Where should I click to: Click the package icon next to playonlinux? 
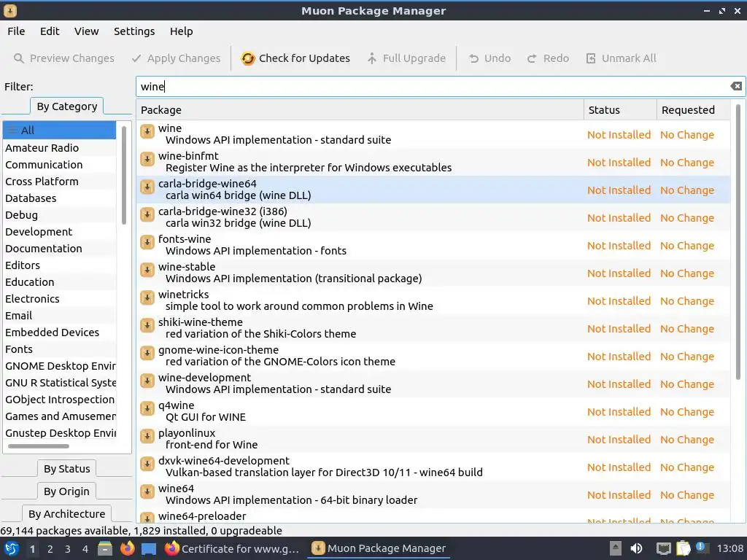[147, 436]
